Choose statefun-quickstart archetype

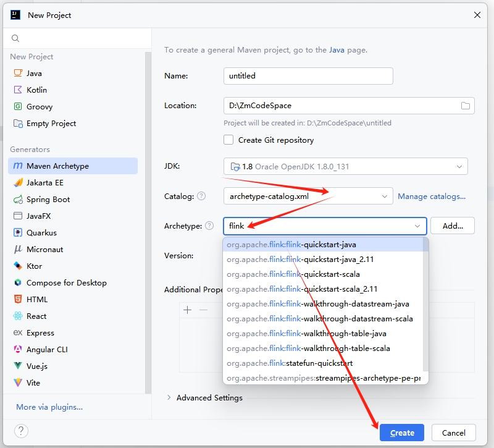tap(322, 363)
